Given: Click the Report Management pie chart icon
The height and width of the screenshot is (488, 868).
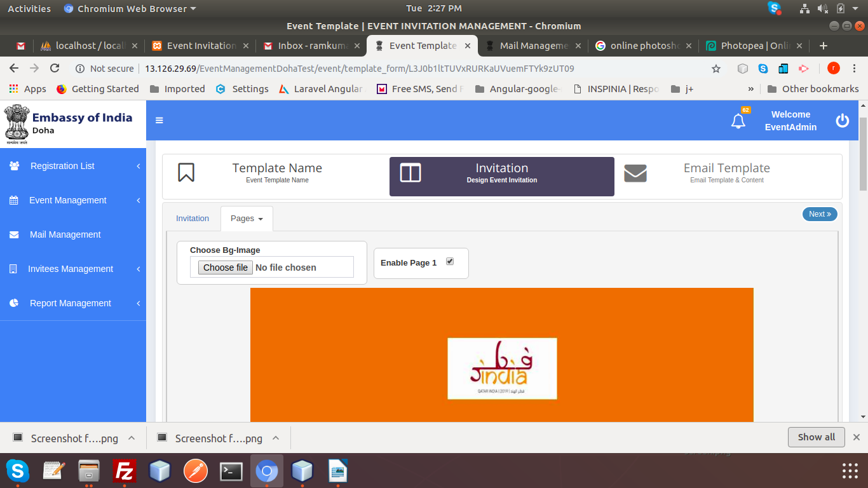Looking at the screenshot, I should 14,303.
